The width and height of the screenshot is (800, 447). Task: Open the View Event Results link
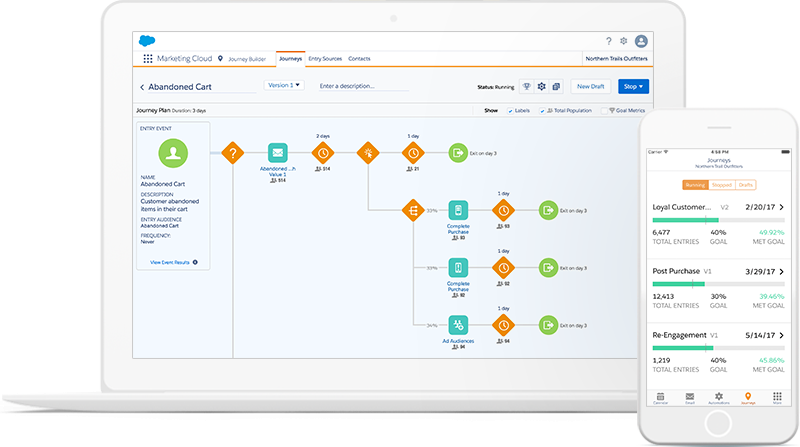pyautogui.click(x=174, y=262)
